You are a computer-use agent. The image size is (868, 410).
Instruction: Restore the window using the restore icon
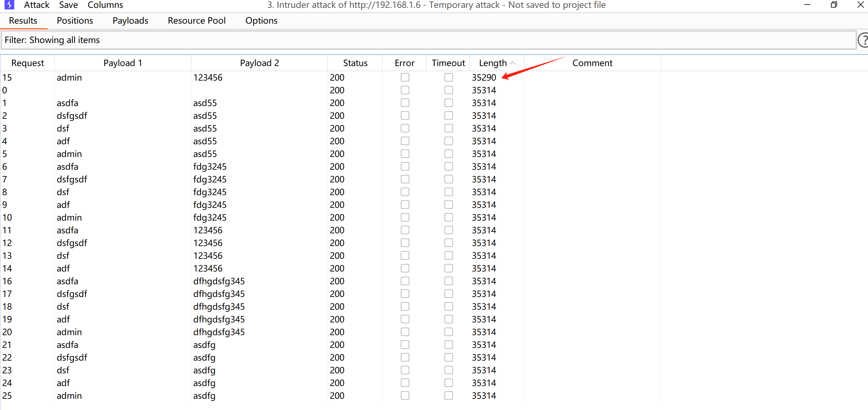click(x=834, y=5)
